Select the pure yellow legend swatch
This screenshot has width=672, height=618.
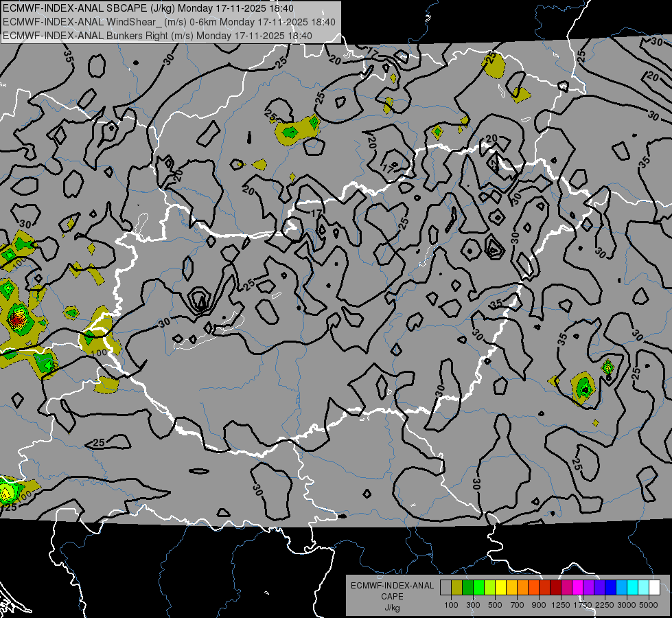500,587
